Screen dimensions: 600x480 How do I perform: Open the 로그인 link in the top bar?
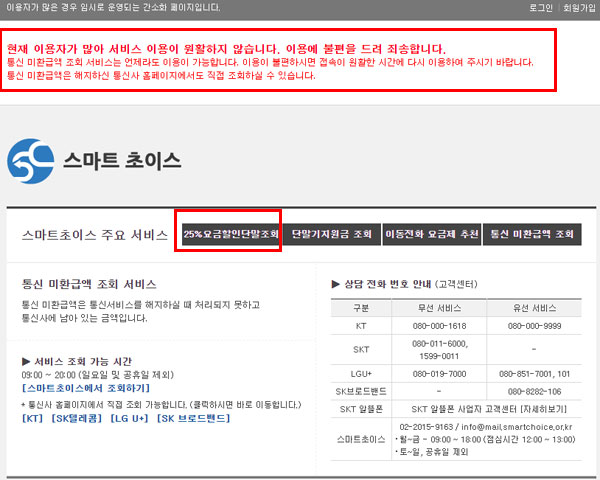point(541,8)
